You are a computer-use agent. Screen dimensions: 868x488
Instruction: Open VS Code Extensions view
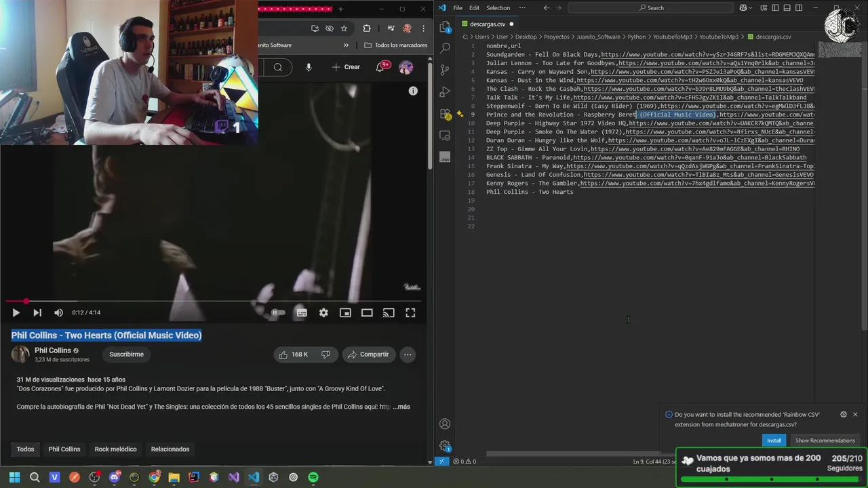(x=445, y=113)
